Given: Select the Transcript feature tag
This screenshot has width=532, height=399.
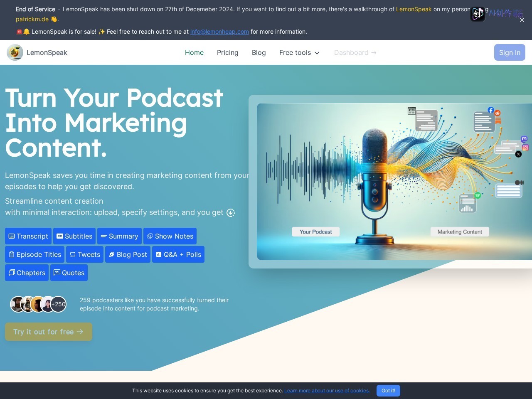Looking at the screenshot, I should pyautogui.click(x=28, y=236).
